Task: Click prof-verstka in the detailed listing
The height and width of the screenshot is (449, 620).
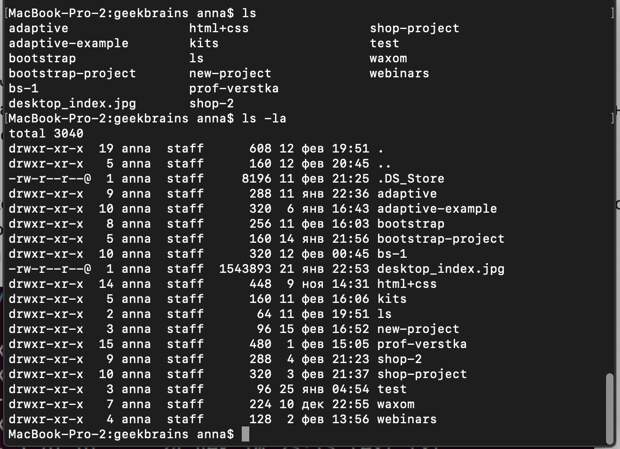Action: (422, 344)
